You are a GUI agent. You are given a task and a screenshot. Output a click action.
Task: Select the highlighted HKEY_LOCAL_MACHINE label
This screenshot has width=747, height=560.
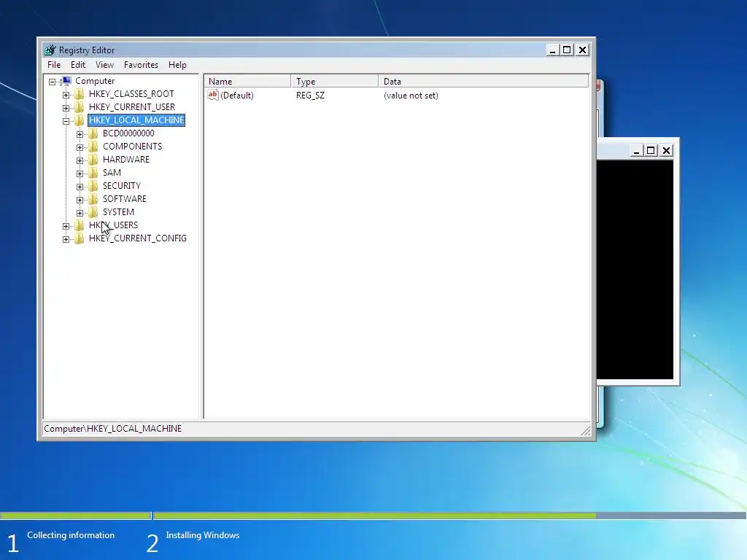(136, 120)
